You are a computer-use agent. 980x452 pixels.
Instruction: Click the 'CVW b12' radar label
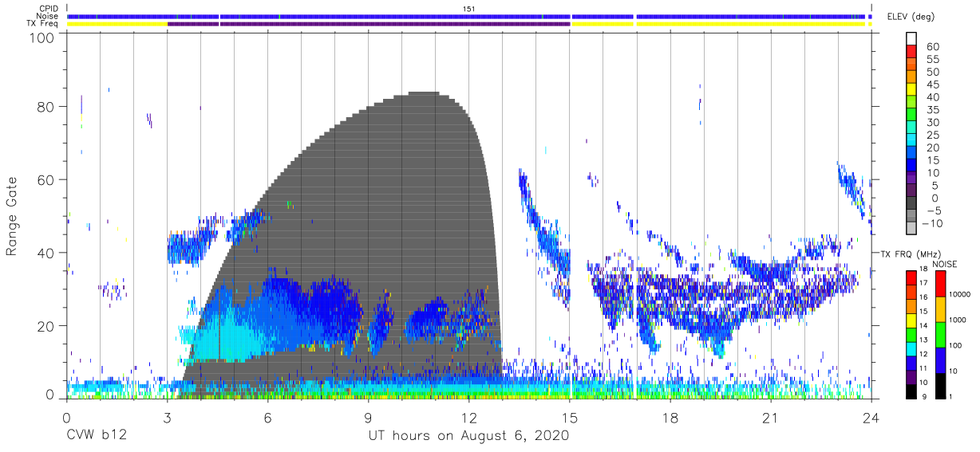[96, 436]
